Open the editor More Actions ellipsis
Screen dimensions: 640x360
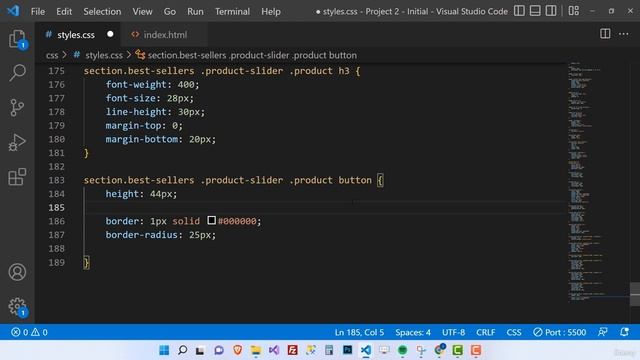(623, 34)
